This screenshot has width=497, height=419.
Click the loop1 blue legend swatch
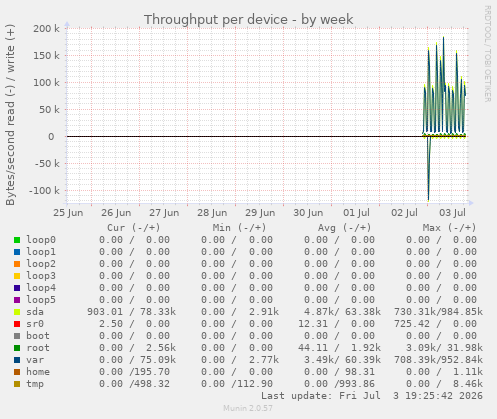tap(17, 252)
